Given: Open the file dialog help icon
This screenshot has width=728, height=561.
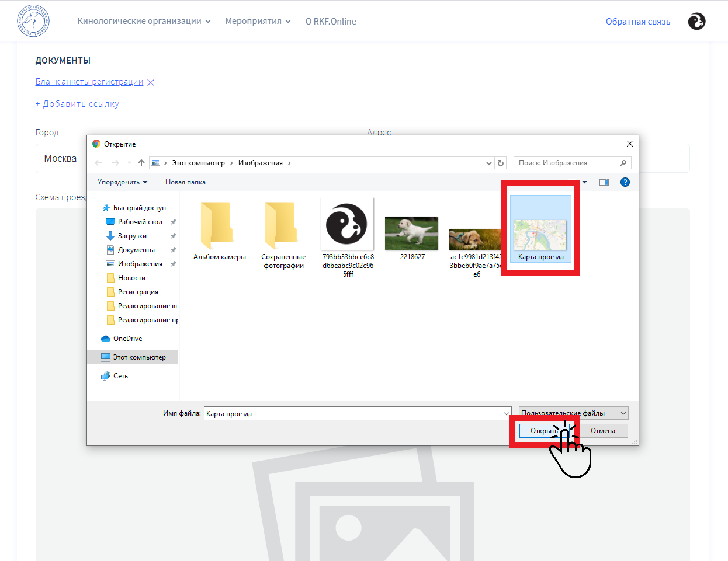Looking at the screenshot, I should tap(625, 182).
